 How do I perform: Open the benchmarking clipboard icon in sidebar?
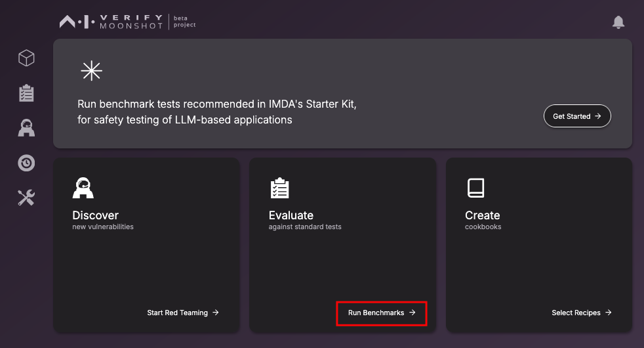(26, 93)
